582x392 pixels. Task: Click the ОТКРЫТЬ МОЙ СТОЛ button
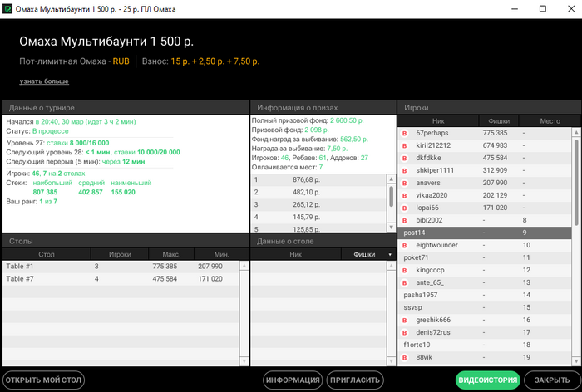coord(43,380)
